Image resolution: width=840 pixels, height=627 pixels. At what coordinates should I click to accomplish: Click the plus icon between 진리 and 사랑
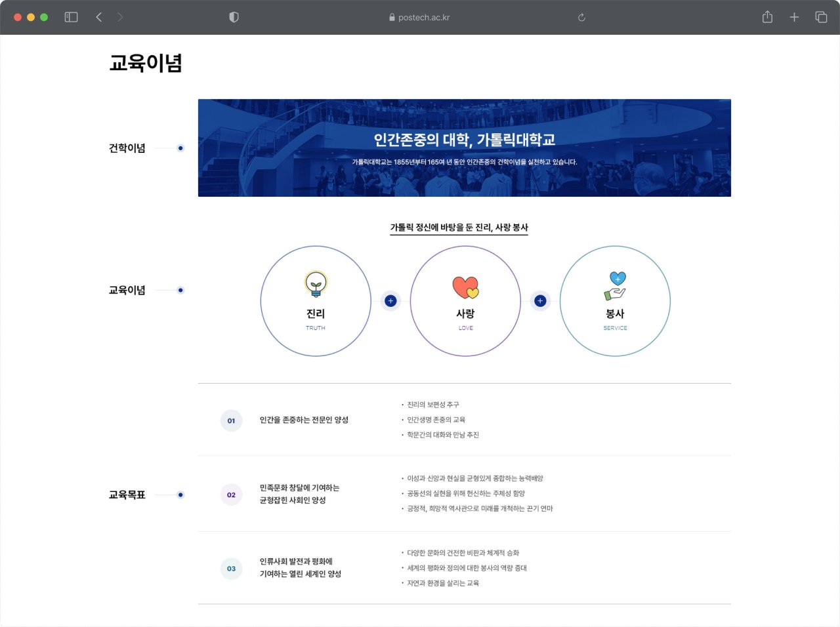click(x=390, y=301)
